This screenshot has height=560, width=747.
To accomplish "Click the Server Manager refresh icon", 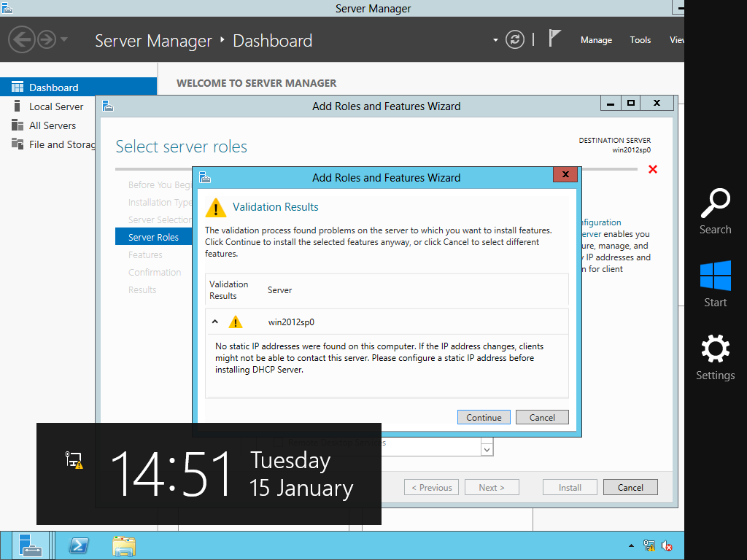I will click(x=515, y=39).
